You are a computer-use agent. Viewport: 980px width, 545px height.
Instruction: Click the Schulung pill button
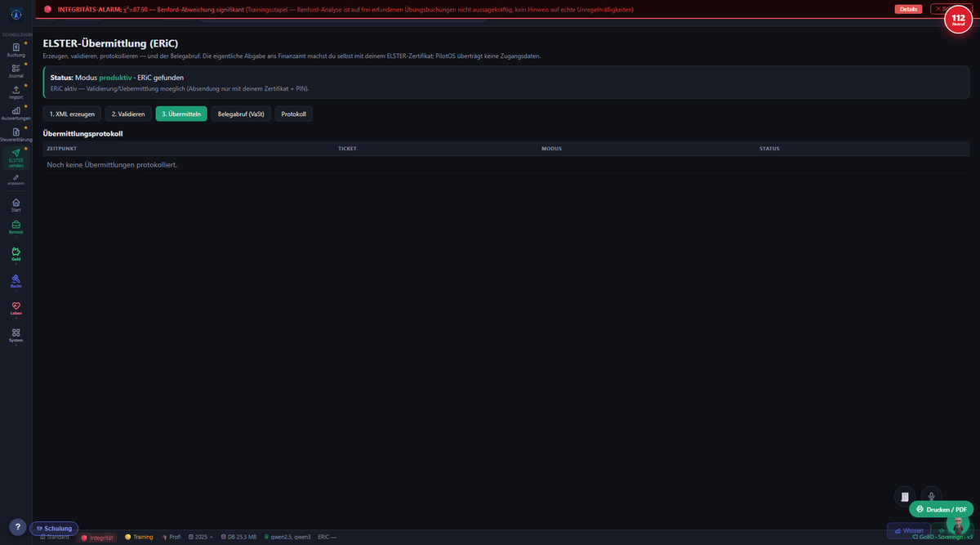54,529
